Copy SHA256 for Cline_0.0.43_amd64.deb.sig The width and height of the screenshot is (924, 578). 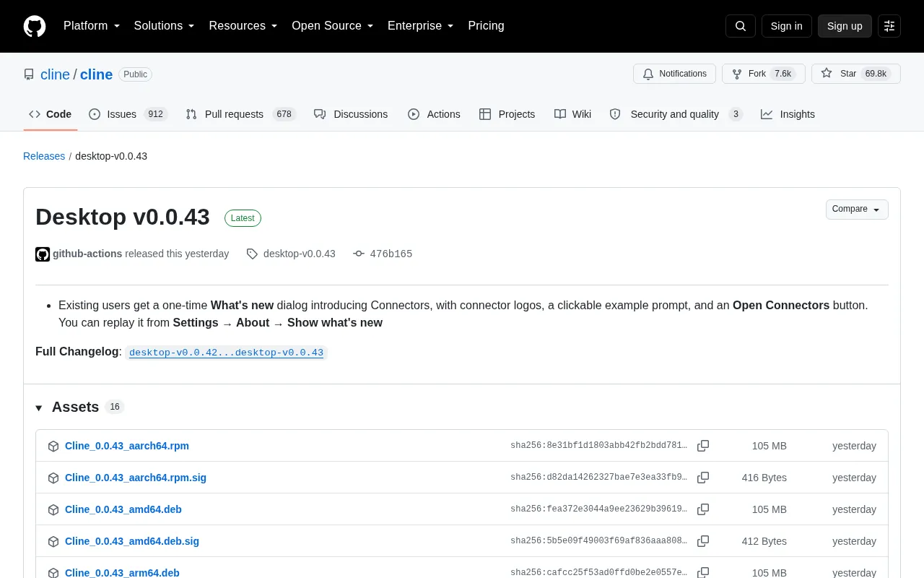(703, 541)
